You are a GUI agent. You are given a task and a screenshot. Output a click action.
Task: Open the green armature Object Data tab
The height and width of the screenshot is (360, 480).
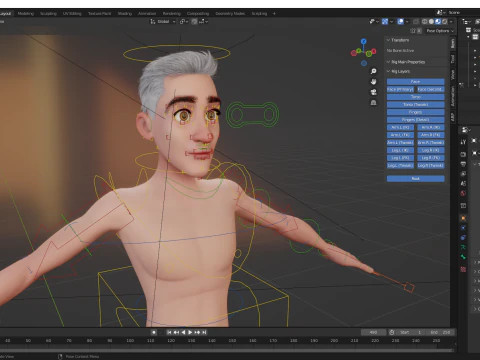463,247
